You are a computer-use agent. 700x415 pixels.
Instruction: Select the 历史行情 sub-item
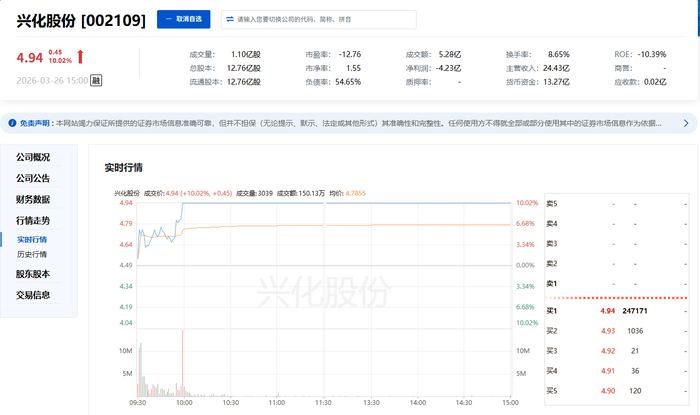[32, 254]
